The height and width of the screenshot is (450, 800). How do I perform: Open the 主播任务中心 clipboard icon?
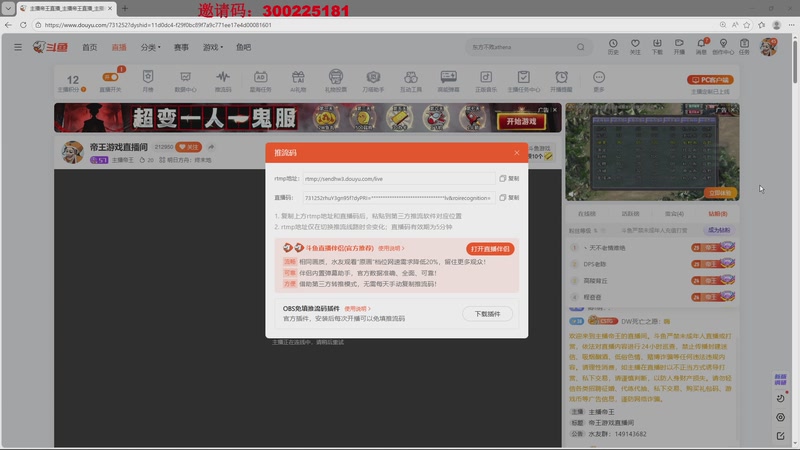click(x=523, y=81)
